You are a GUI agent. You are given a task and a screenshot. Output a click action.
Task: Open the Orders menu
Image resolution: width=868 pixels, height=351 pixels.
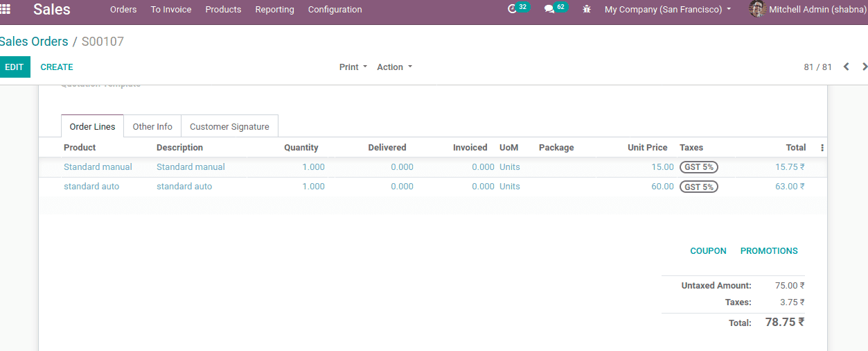[x=123, y=10]
